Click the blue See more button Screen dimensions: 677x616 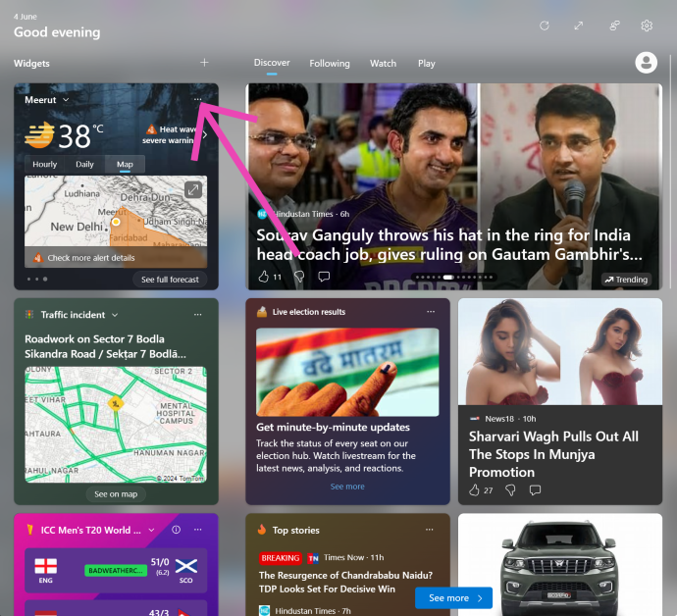(453, 598)
